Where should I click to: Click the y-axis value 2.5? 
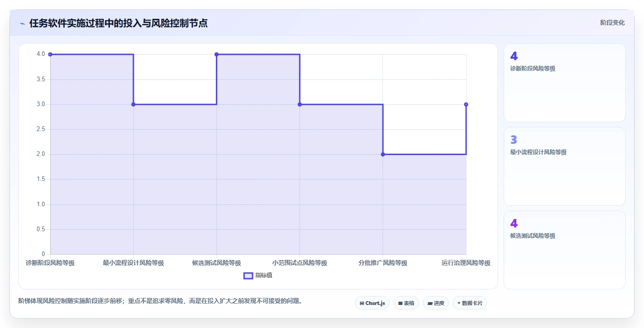click(x=41, y=129)
